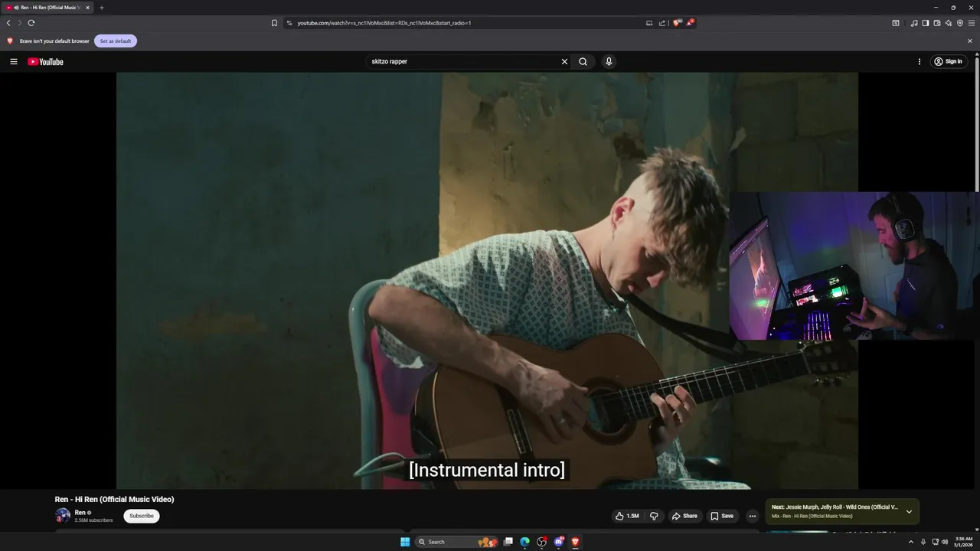Open the Ren channel name link
Image resolution: width=980 pixels, height=551 pixels.
tap(80, 513)
